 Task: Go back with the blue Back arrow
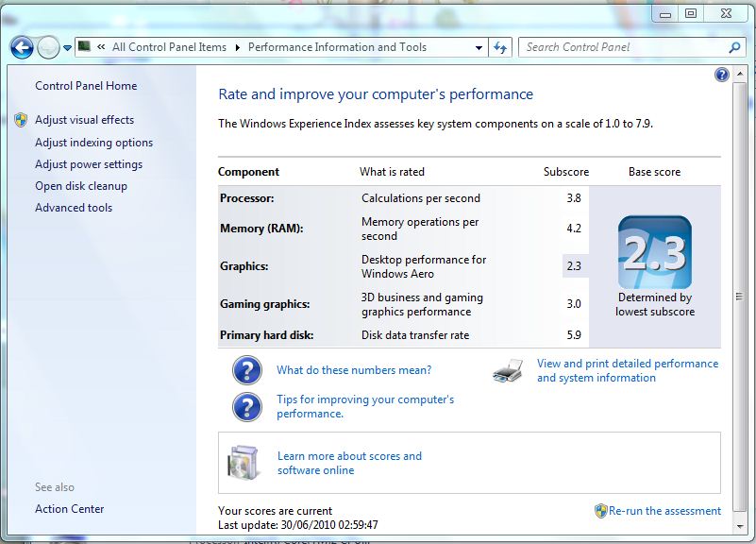pos(22,48)
